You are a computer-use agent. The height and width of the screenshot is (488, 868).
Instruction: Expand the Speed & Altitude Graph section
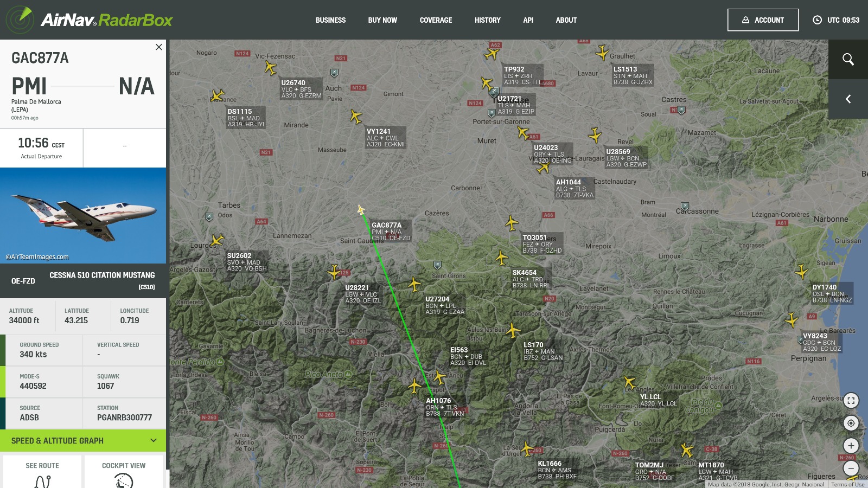(83, 440)
